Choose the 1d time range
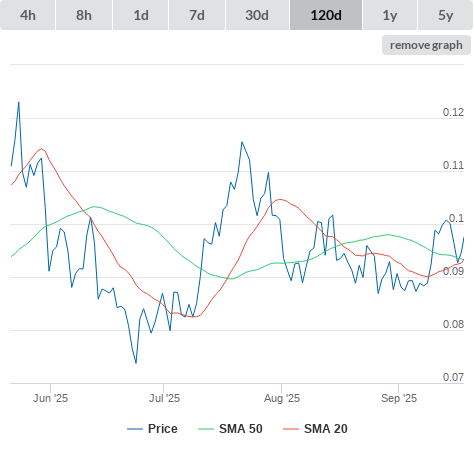 [x=141, y=15]
